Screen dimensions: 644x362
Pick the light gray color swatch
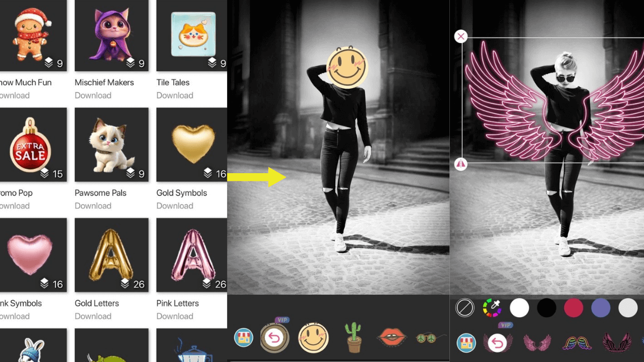[628, 308]
